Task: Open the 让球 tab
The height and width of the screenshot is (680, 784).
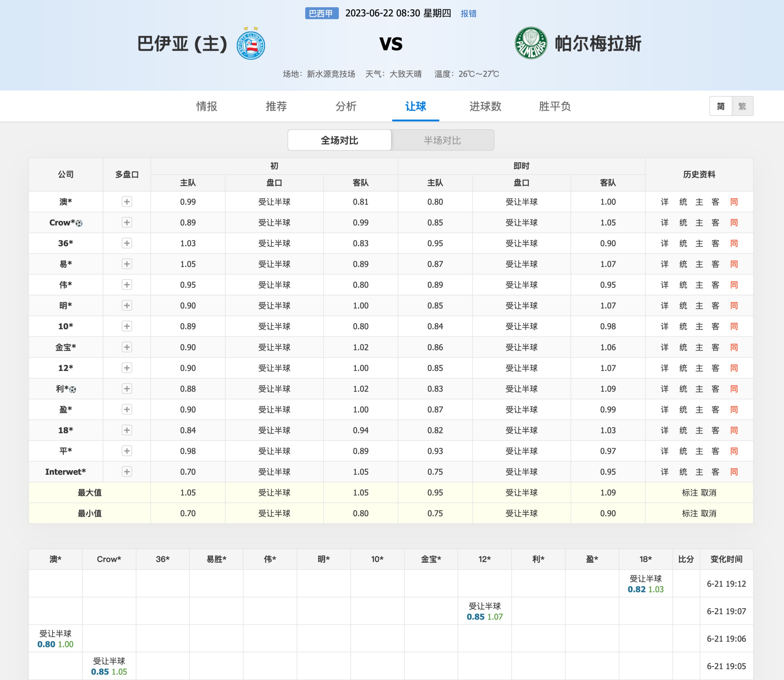Action: tap(416, 106)
